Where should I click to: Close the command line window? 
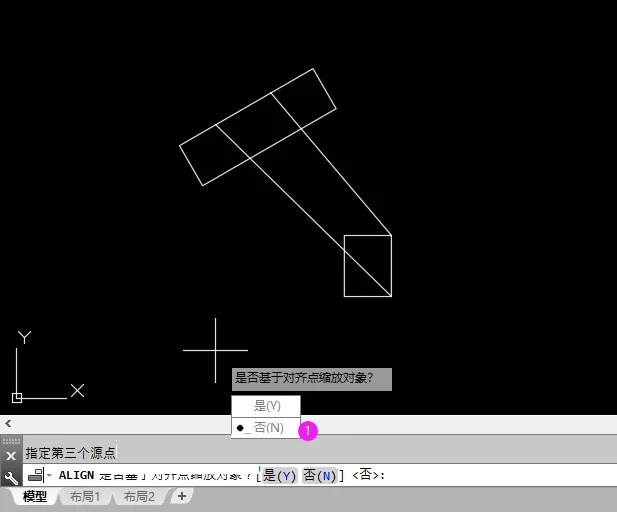pos(11,456)
